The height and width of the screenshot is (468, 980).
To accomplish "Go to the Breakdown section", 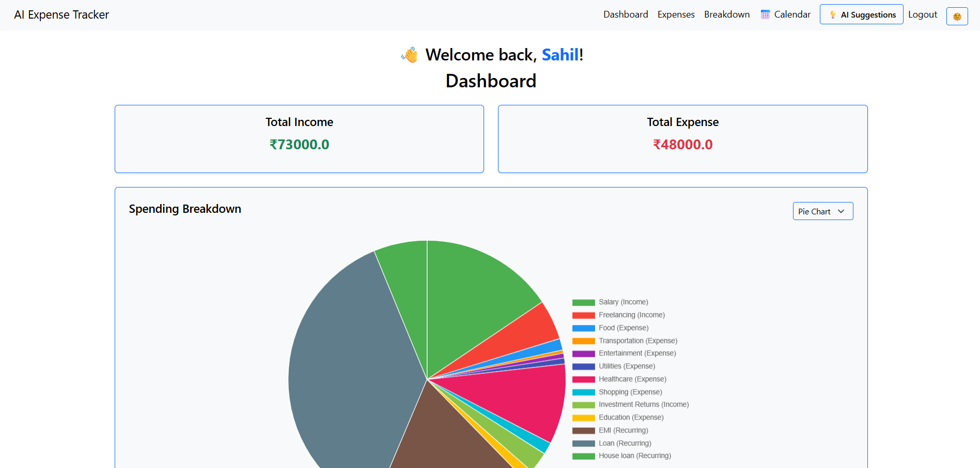I will (726, 14).
